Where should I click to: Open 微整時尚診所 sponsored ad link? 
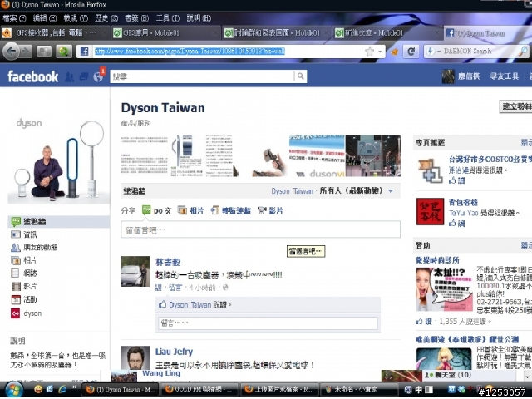coord(438,260)
